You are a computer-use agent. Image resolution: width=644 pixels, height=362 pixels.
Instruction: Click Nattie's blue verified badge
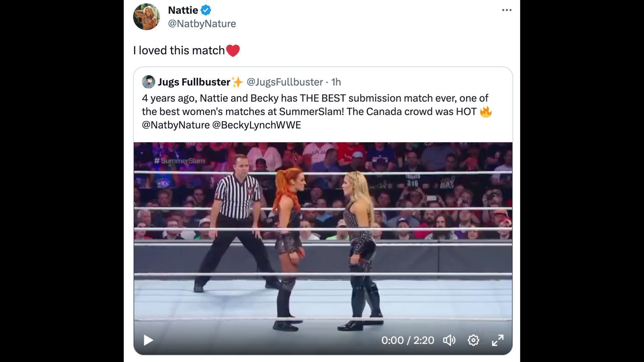coord(206,10)
